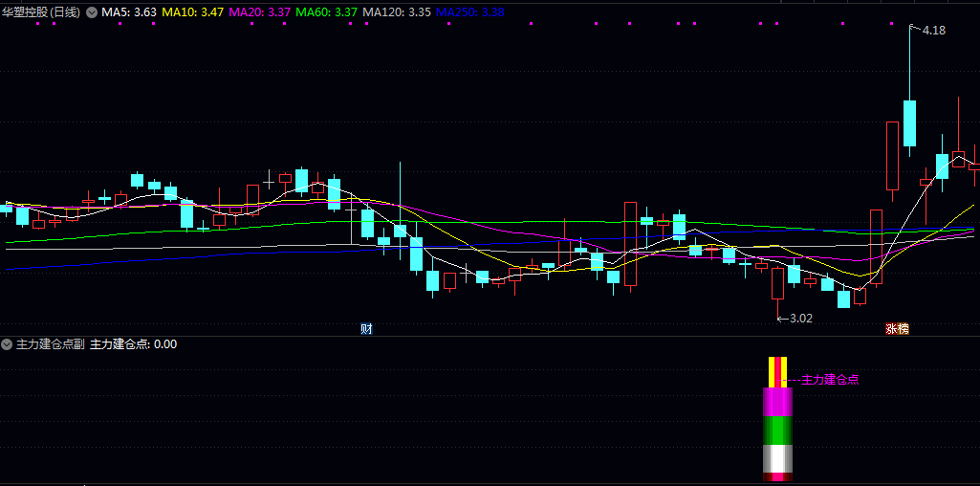Click the yellow top of signal bar
Screen dimensions: 980x486
[x=778, y=370]
